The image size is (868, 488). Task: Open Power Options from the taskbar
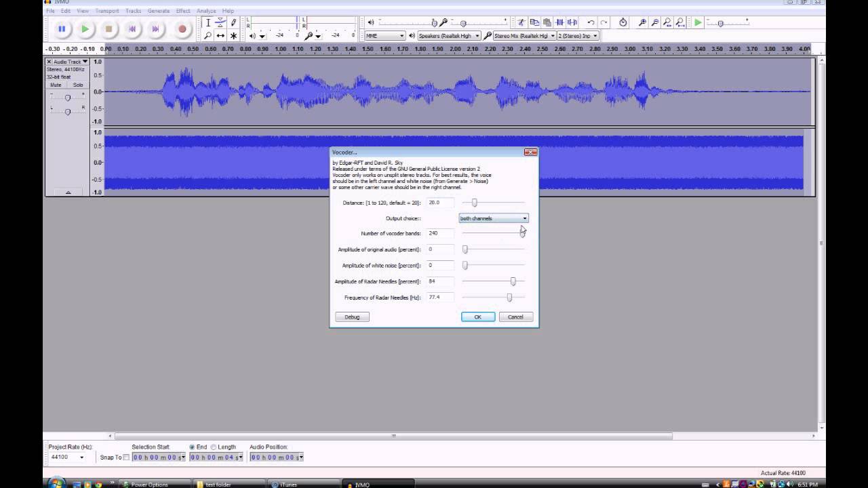point(155,484)
